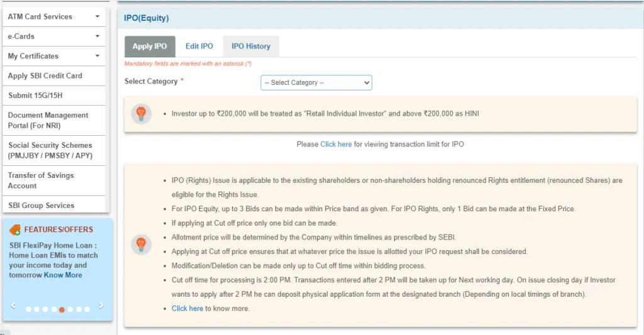Click the IPO(Equity) page heading
644x335 pixels.
146,18
